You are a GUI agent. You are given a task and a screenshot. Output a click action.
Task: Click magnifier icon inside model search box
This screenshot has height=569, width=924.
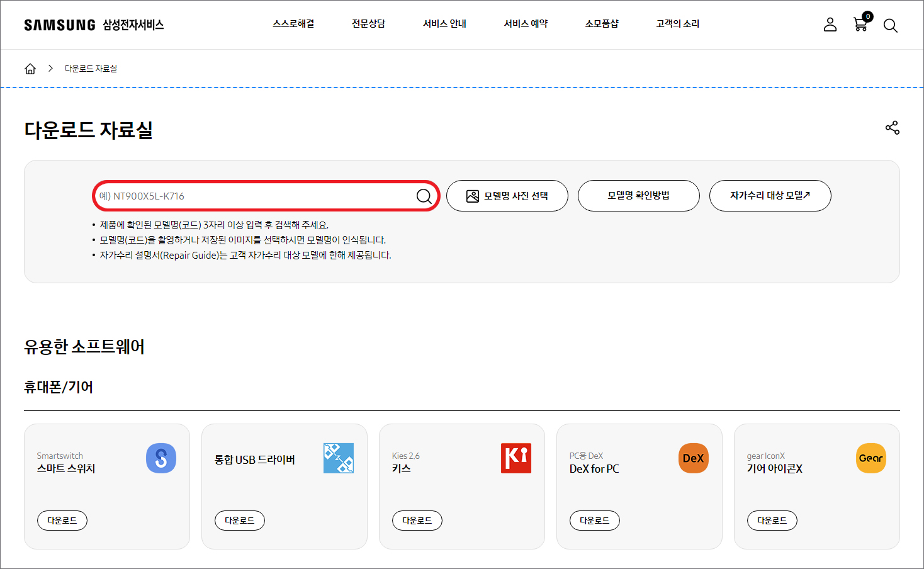click(x=424, y=196)
